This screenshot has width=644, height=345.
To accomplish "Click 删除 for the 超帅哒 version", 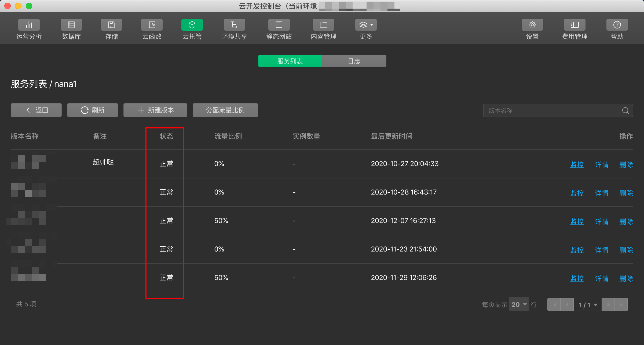I will (x=626, y=164).
